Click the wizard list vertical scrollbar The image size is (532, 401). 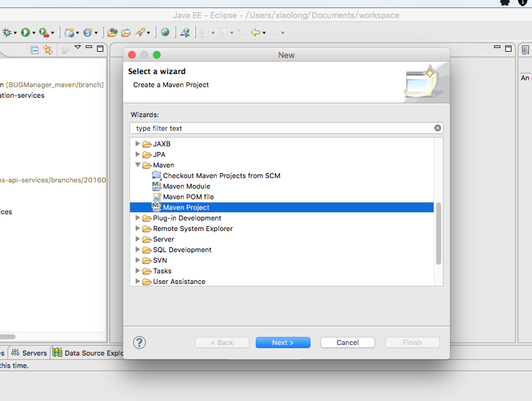pyautogui.click(x=438, y=234)
